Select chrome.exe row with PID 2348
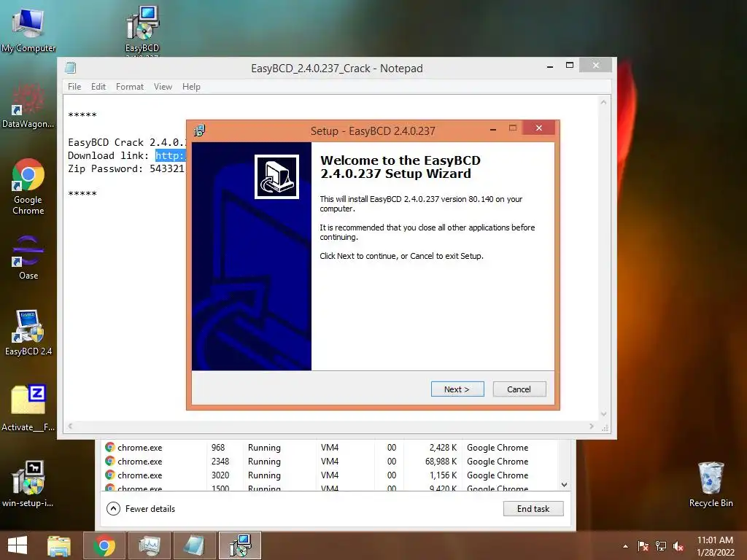 [330, 462]
